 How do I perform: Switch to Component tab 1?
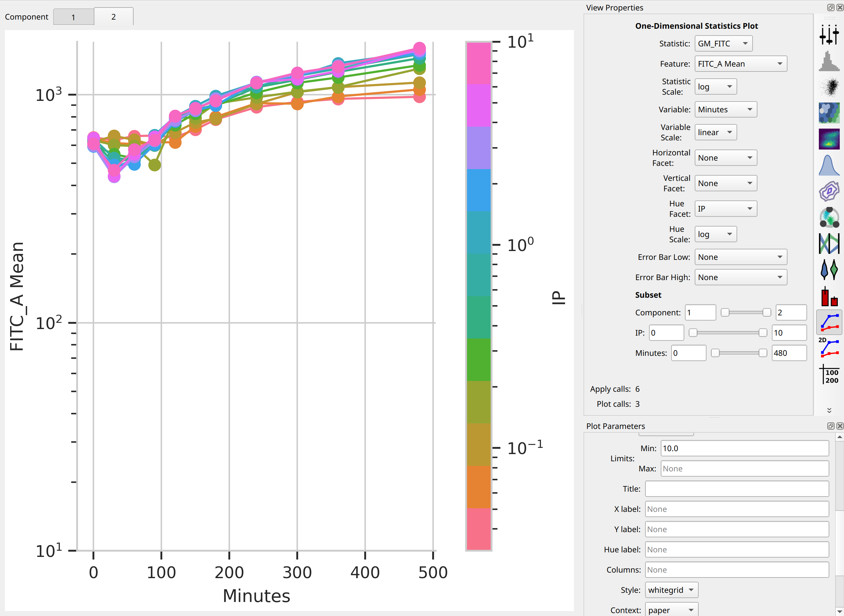point(73,17)
